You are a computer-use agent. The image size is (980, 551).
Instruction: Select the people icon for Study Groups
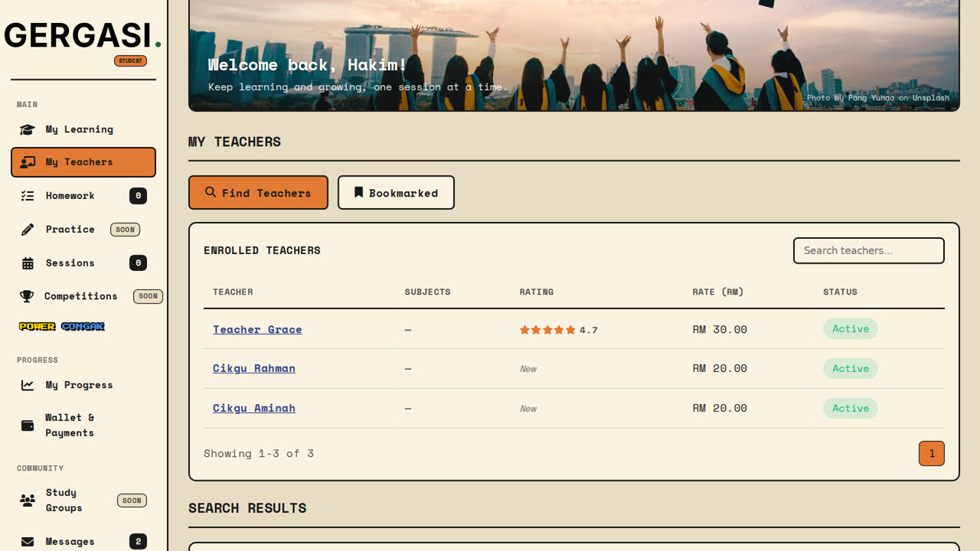(x=28, y=500)
